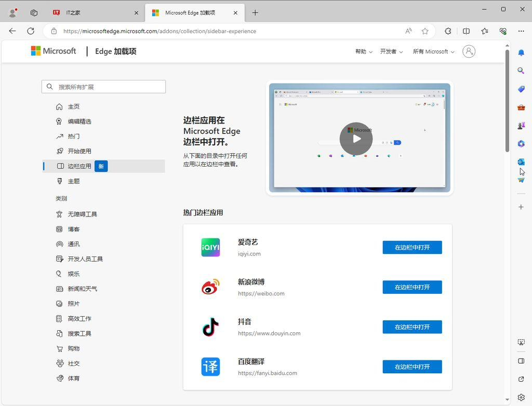Open the 无障碍工具 category
Viewport: 532px width, 406px height.
(104, 214)
